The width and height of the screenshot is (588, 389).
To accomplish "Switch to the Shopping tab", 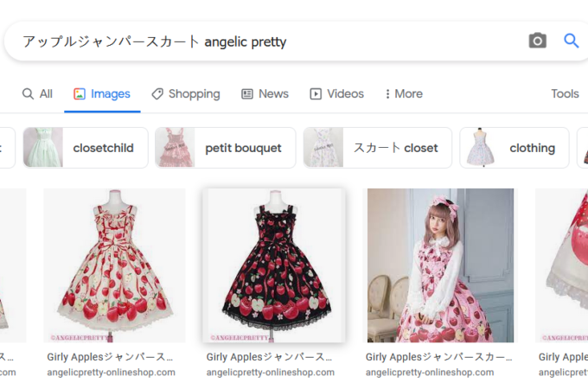I will coord(185,93).
